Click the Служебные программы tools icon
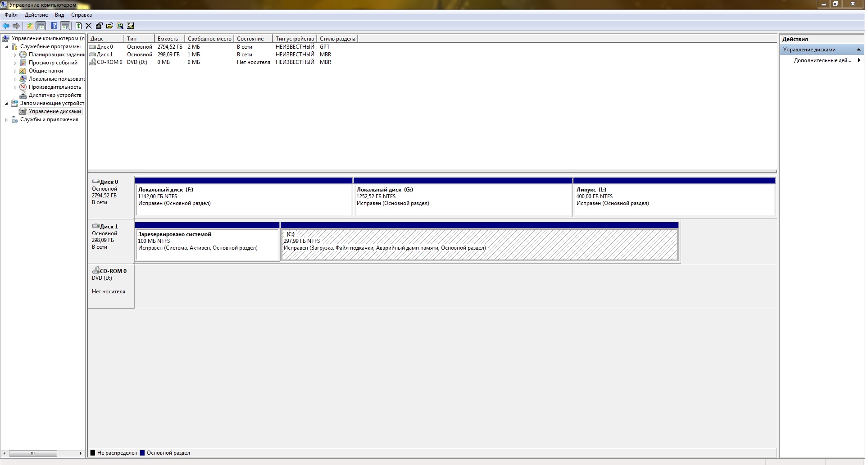The height and width of the screenshot is (465, 868). (x=14, y=46)
